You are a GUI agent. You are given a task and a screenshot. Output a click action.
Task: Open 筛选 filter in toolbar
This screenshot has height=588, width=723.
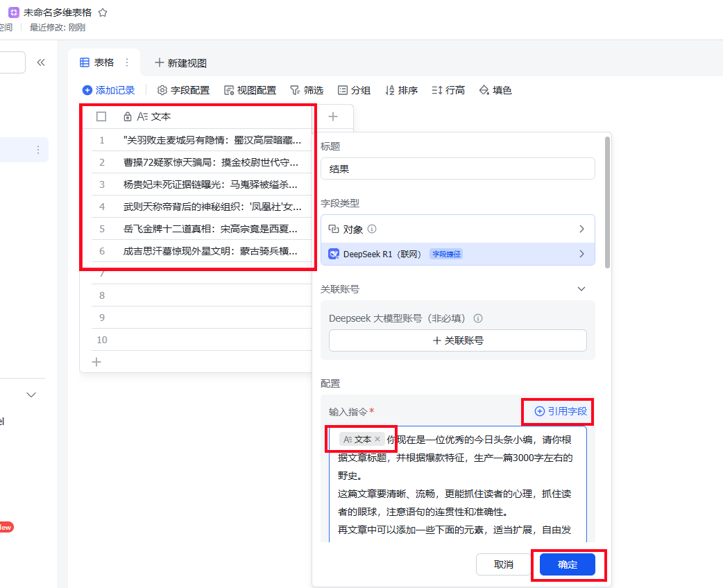307,90
